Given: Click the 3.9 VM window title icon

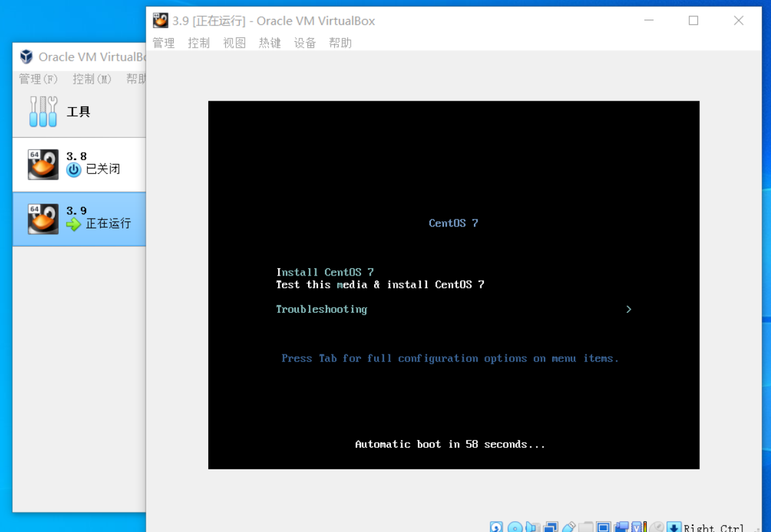Looking at the screenshot, I should tap(161, 20).
